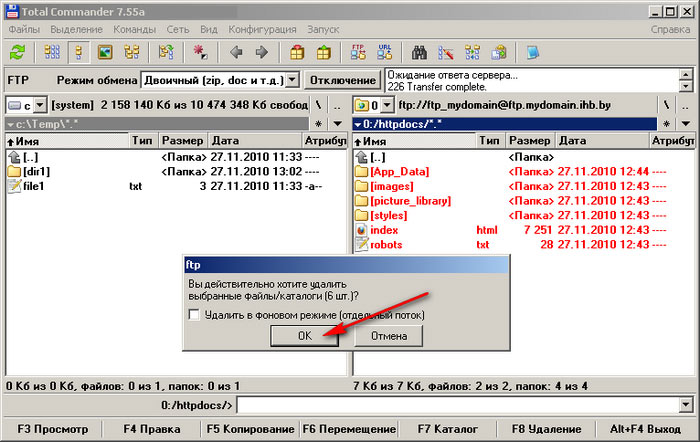Open new FTP URL connection icon
700x442 pixels.
[384, 53]
